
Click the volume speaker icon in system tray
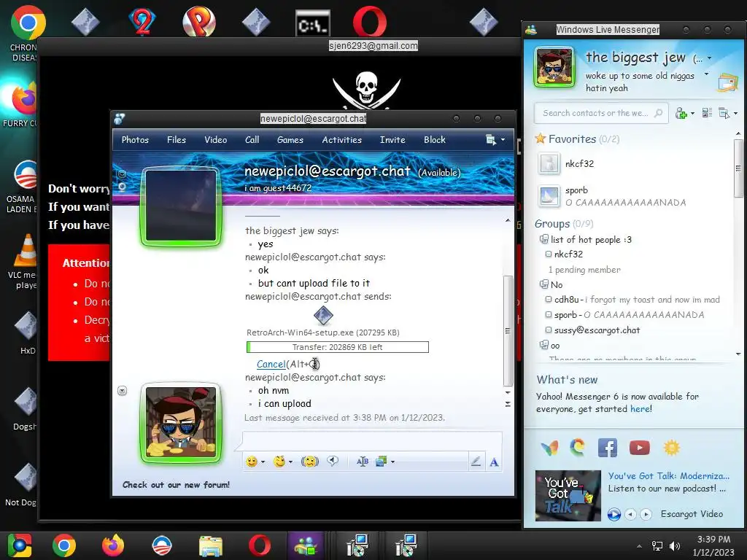point(675,546)
